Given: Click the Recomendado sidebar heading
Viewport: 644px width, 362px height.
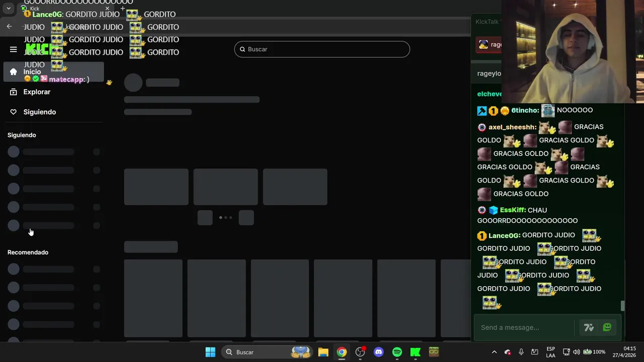Looking at the screenshot, I should (x=28, y=252).
